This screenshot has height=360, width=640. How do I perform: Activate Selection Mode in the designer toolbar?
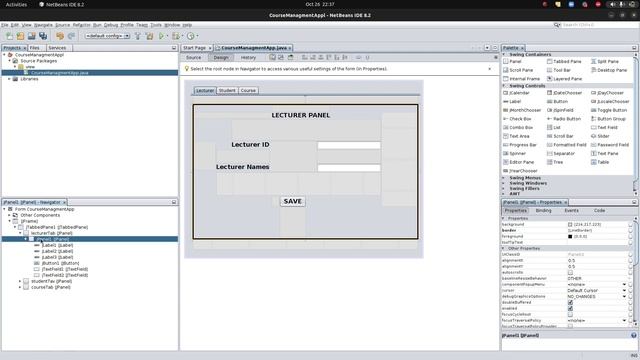tap(272, 58)
